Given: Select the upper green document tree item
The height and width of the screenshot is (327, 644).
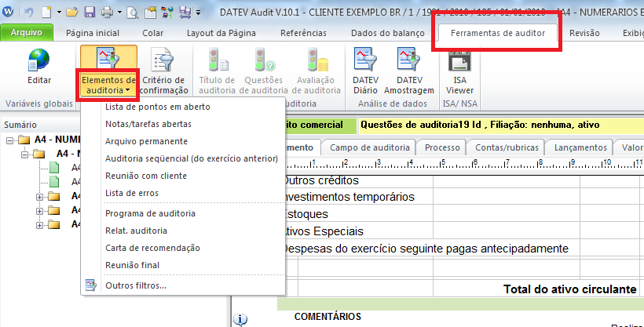Looking at the screenshot, I should pos(54,167).
